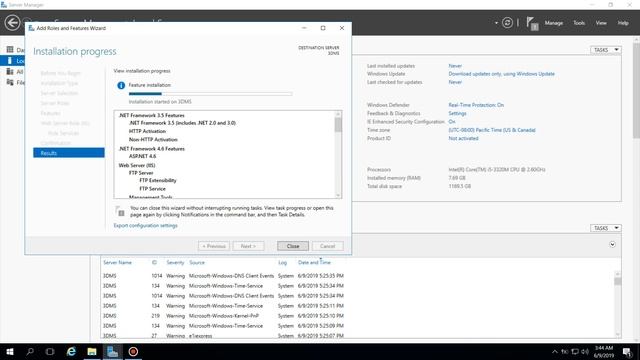This screenshot has height=360, width=640.
Task: Click the Close button in wizard
Action: pos(293,246)
